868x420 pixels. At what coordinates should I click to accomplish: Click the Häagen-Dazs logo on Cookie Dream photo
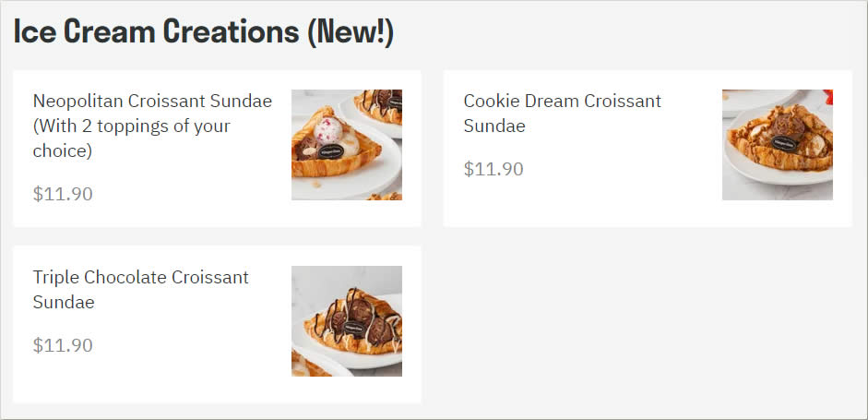coord(782,144)
